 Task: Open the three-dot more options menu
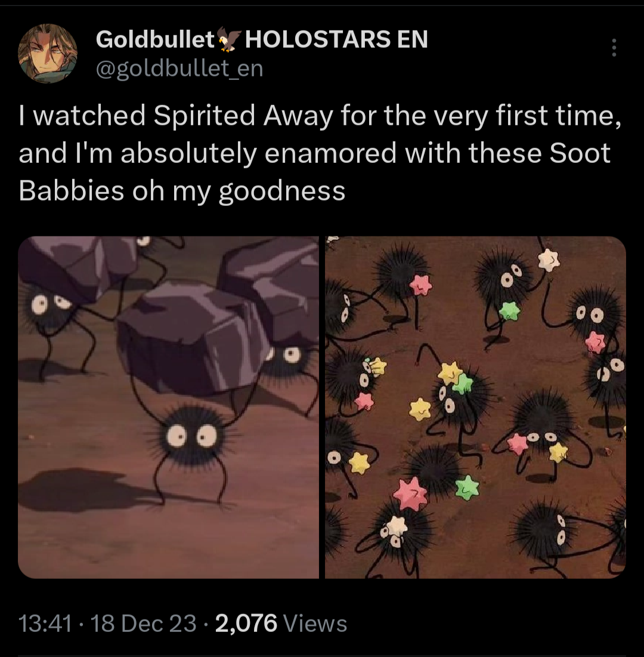(x=614, y=48)
